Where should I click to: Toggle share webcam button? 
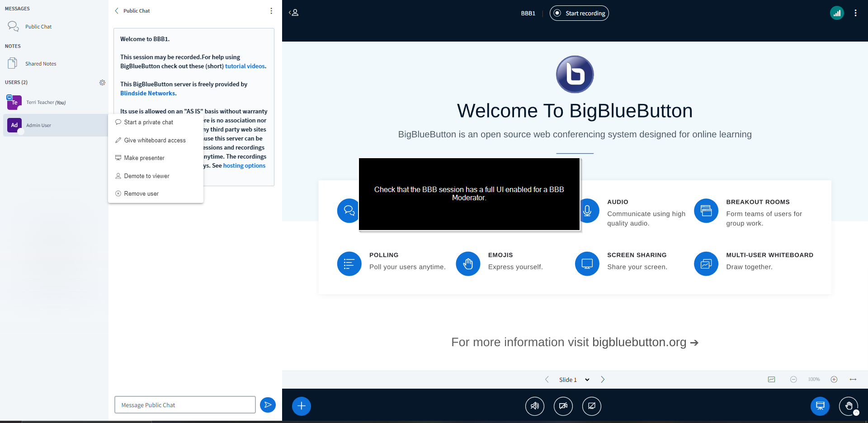pyautogui.click(x=563, y=406)
